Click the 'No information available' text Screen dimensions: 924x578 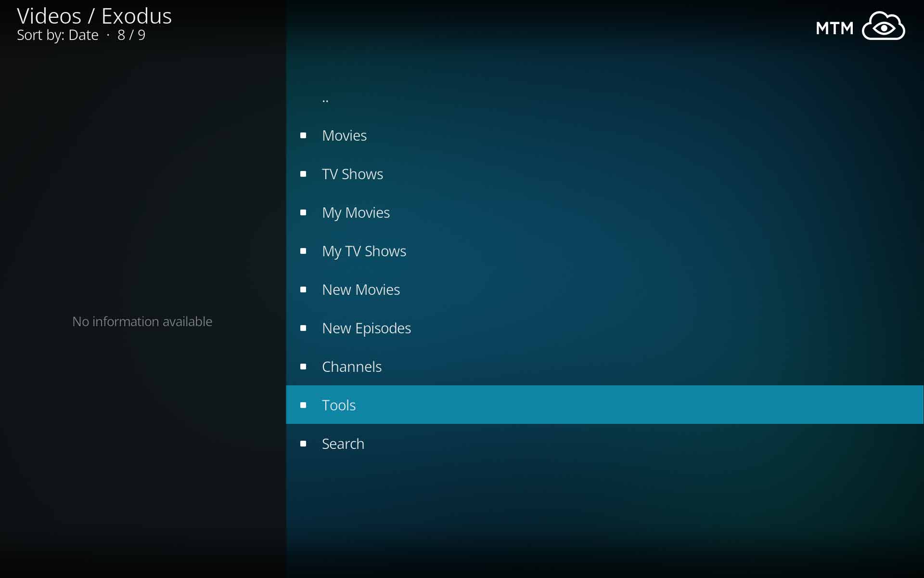[x=142, y=321]
